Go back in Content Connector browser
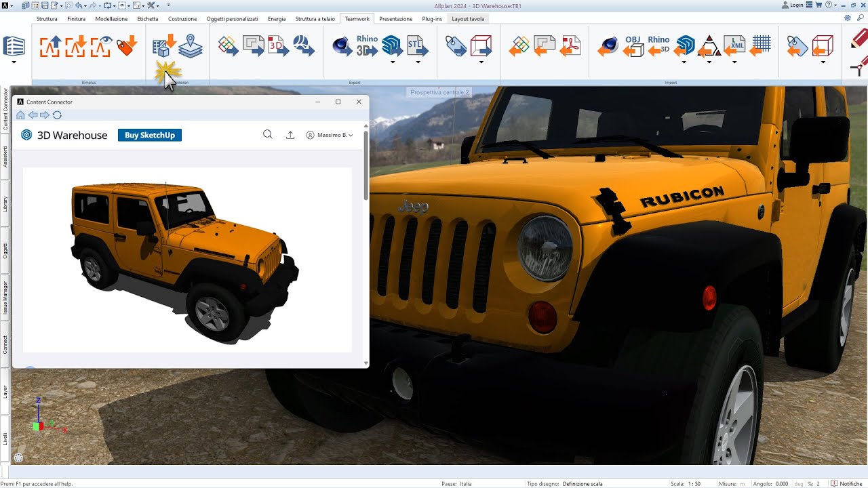This screenshot has width=868, height=488. (33, 115)
